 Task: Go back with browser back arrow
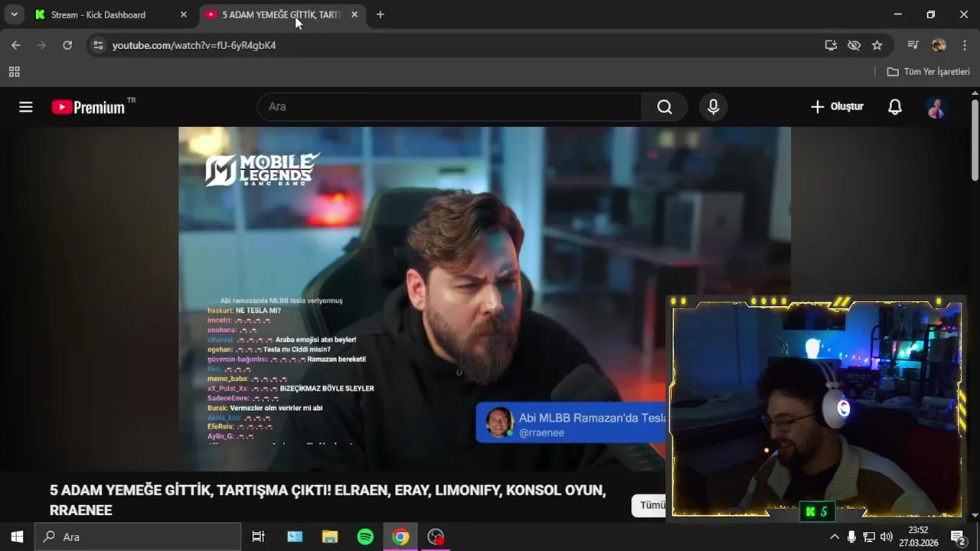(x=15, y=45)
